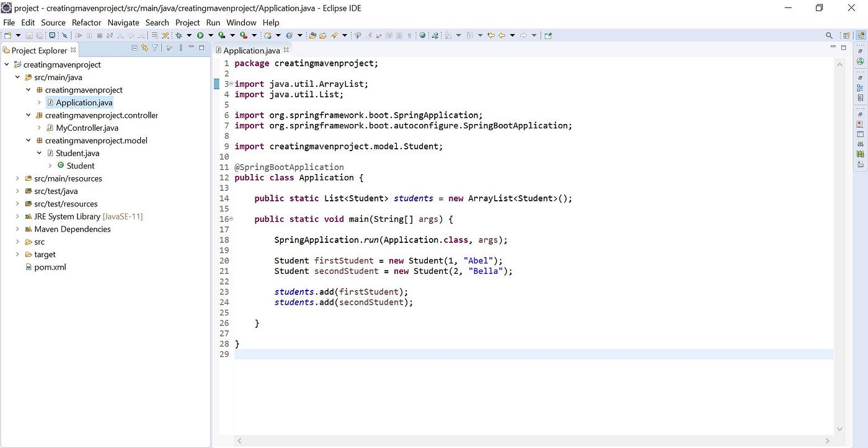Image resolution: width=868 pixels, height=448 pixels.
Task: Close the Project Explorer tab
Action: point(73,50)
